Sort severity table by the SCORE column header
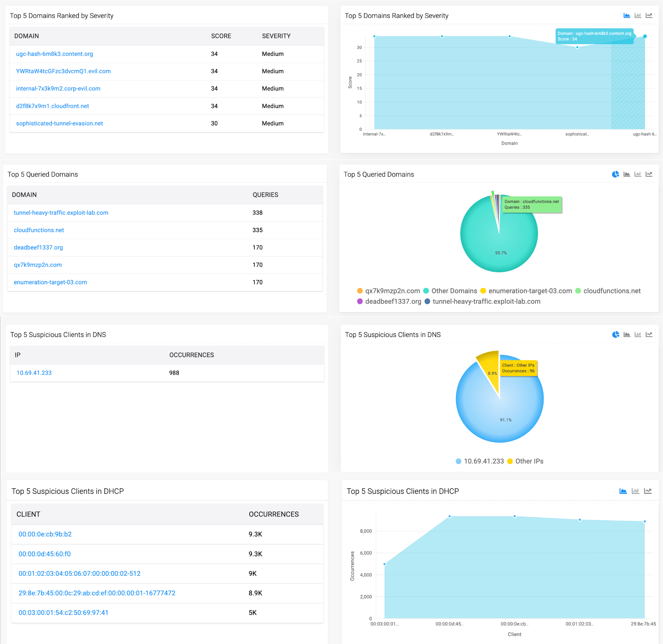 [221, 36]
